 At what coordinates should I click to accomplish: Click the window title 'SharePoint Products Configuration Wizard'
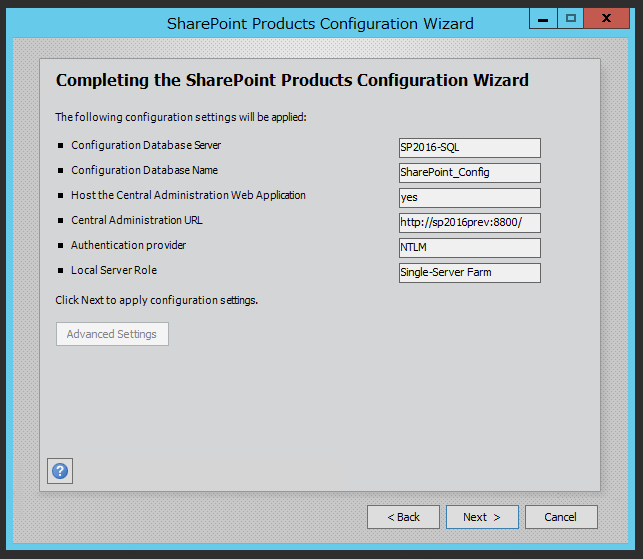[x=320, y=23]
